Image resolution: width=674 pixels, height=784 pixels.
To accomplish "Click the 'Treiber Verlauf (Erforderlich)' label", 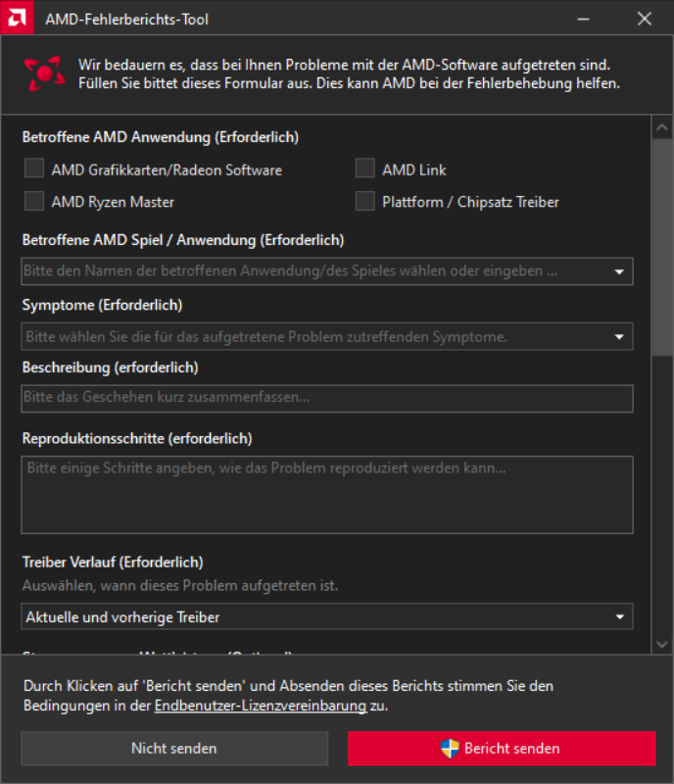I will tap(113, 562).
